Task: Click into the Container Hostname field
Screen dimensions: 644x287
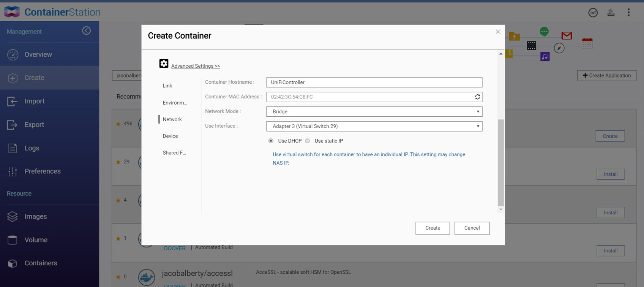Action: tap(374, 82)
